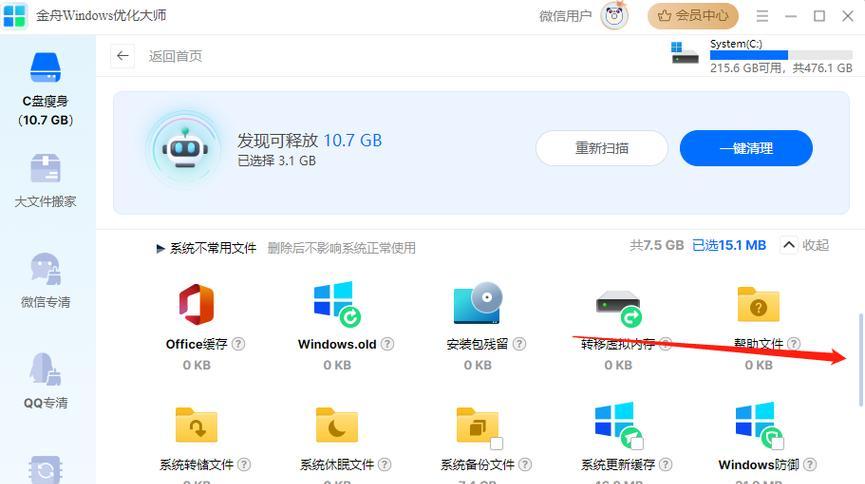
Task: Check the 系统备份文件 checkbox
Action: [x=496, y=443]
